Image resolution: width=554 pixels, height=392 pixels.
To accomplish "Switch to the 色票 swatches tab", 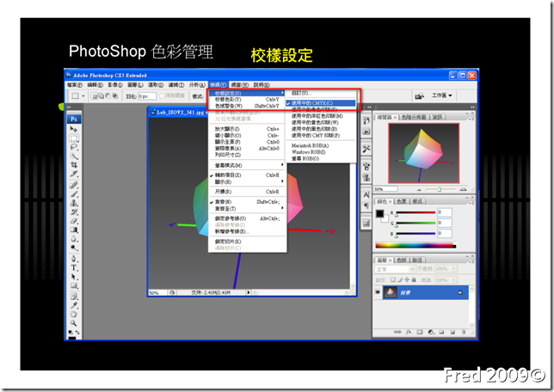I will [401, 201].
